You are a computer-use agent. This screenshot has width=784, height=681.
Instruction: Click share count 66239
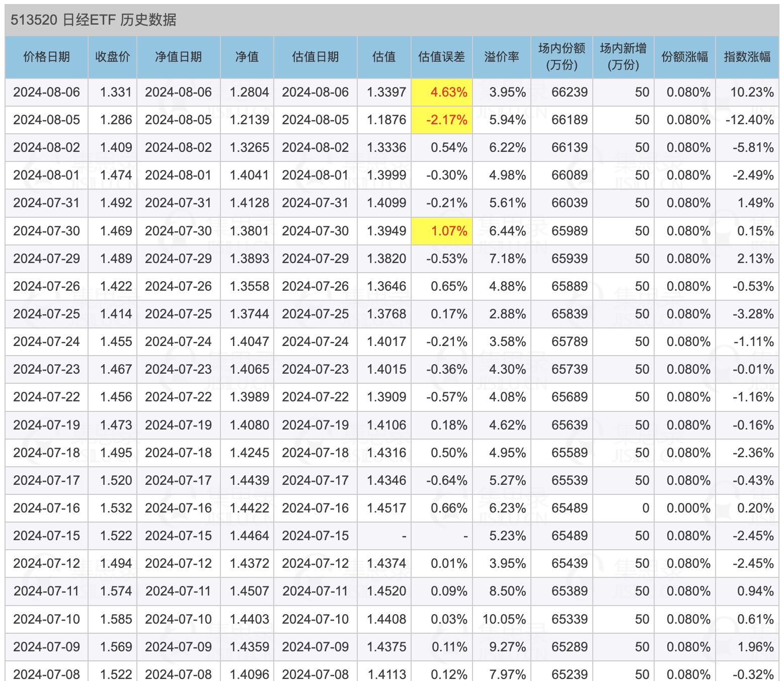click(569, 93)
